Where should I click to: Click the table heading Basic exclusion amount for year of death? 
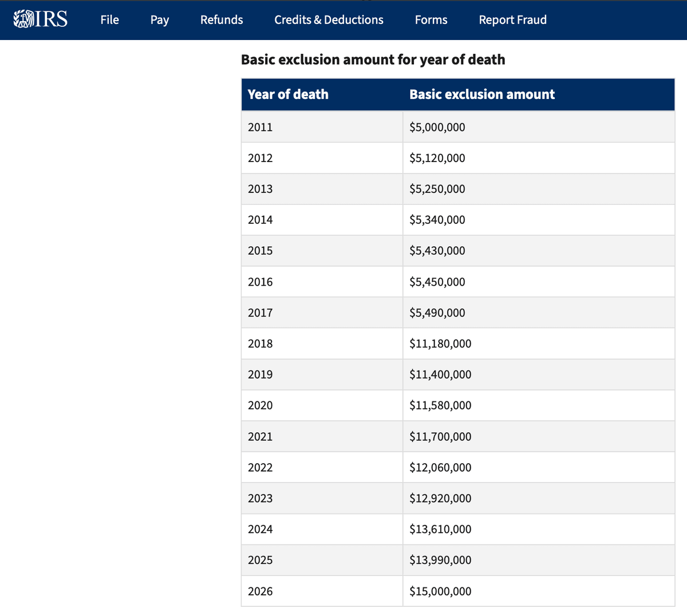click(x=373, y=60)
